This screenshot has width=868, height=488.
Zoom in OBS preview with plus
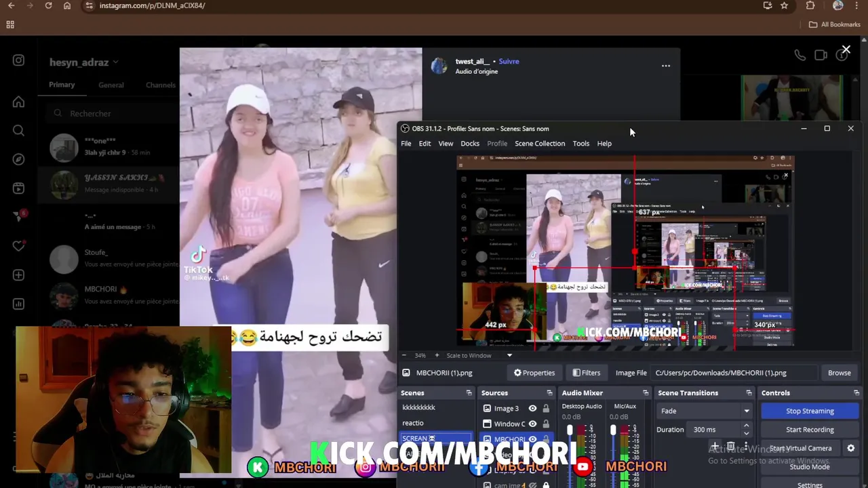point(437,355)
